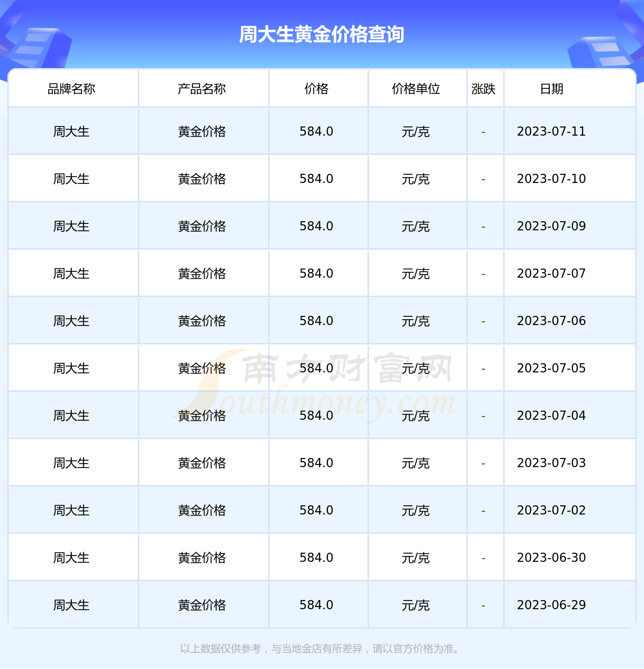Click 584.0 price in 2023-07-10 row
644x669 pixels.
[x=316, y=179]
